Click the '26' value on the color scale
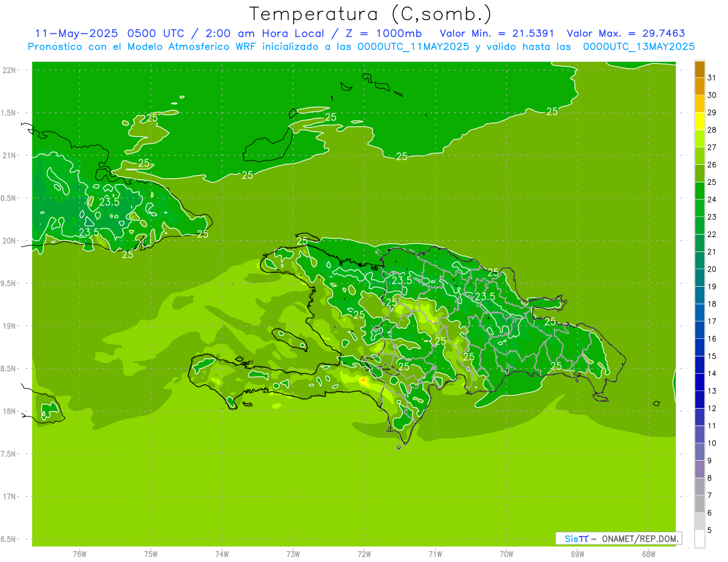Screen dimensions: 728x562 (x=712, y=165)
